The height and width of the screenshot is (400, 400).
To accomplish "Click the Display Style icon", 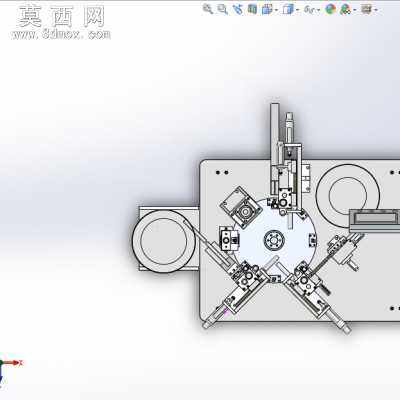I will 288,9.
